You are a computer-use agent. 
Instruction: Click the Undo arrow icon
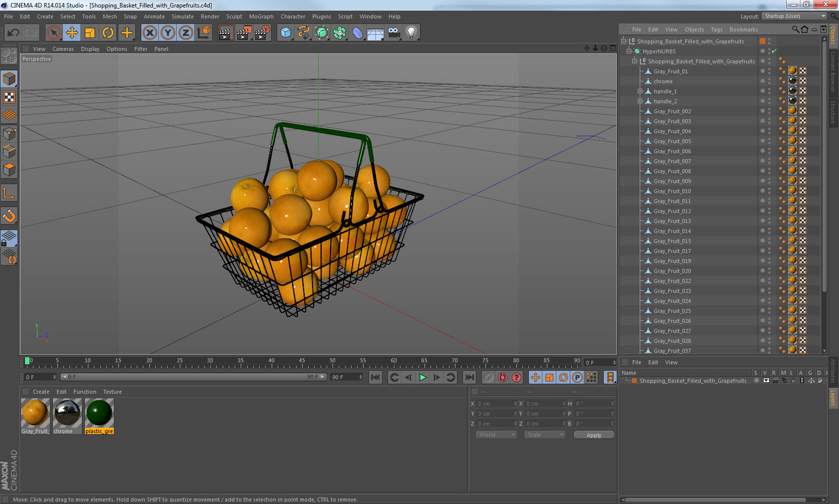pos(13,33)
